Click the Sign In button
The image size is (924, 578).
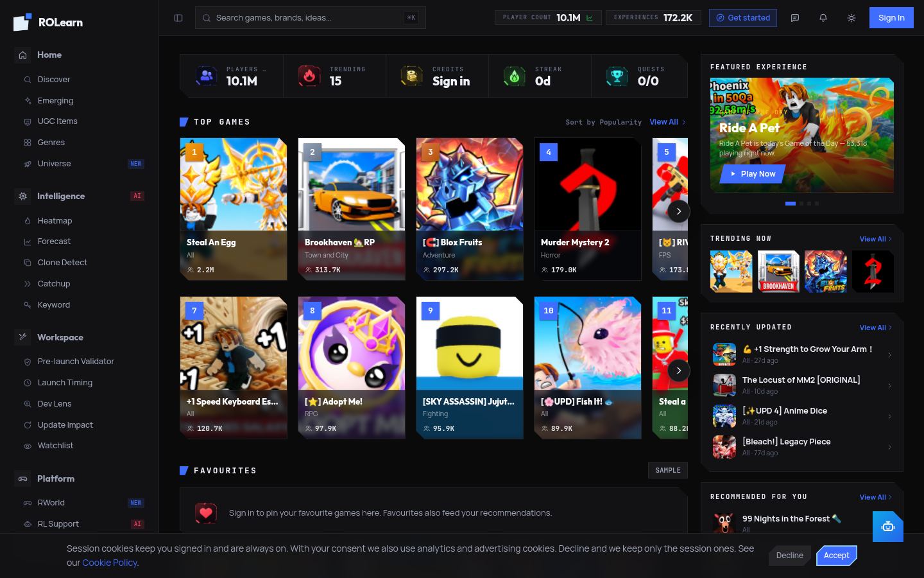891,18
